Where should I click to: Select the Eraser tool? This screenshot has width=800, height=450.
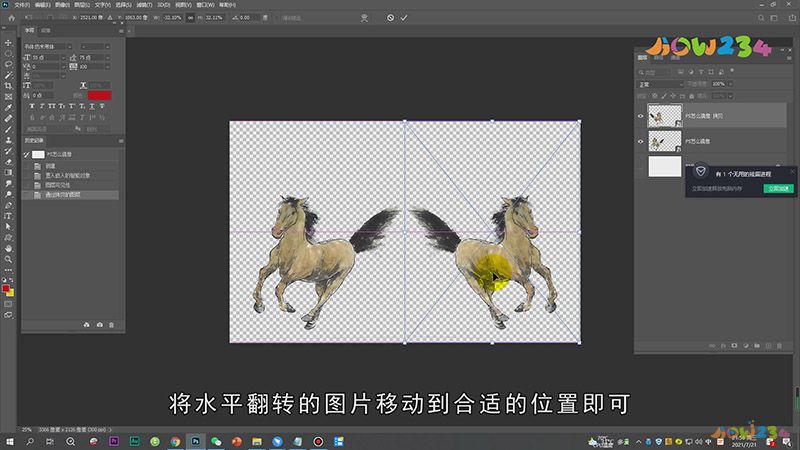(x=8, y=162)
